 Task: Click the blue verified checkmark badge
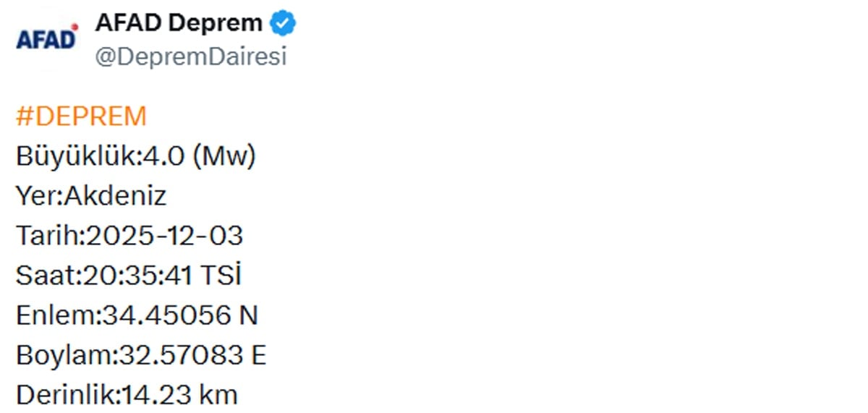(x=283, y=23)
